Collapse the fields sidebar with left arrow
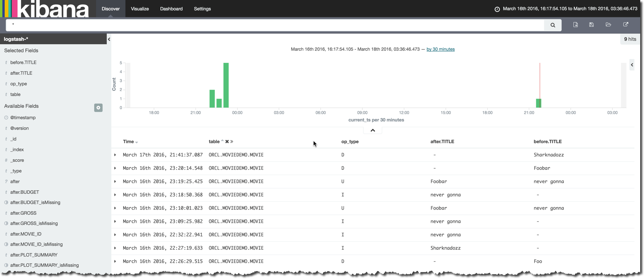Screen dimensions: 644x279 click(109, 39)
